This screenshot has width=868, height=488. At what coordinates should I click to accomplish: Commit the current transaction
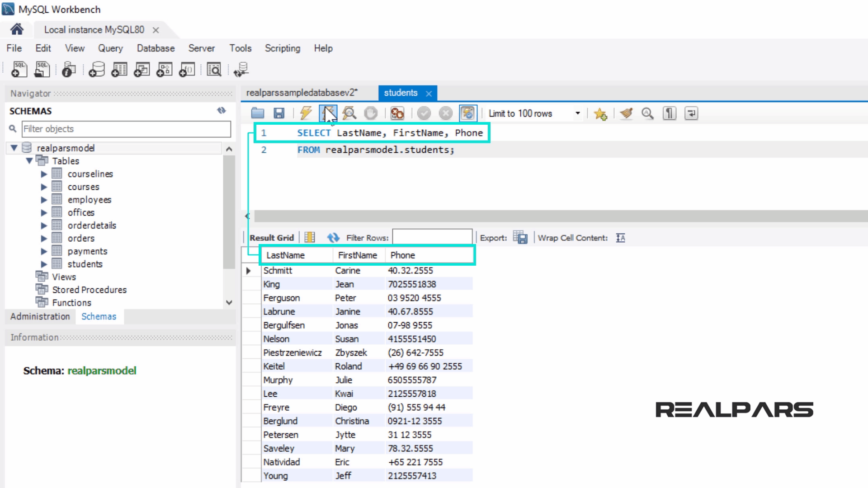(x=424, y=113)
